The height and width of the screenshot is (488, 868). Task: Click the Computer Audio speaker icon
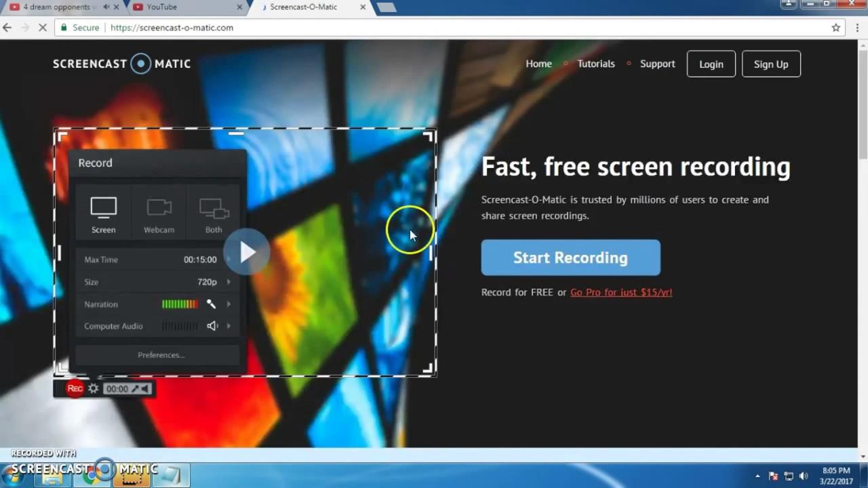[x=212, y=326]
